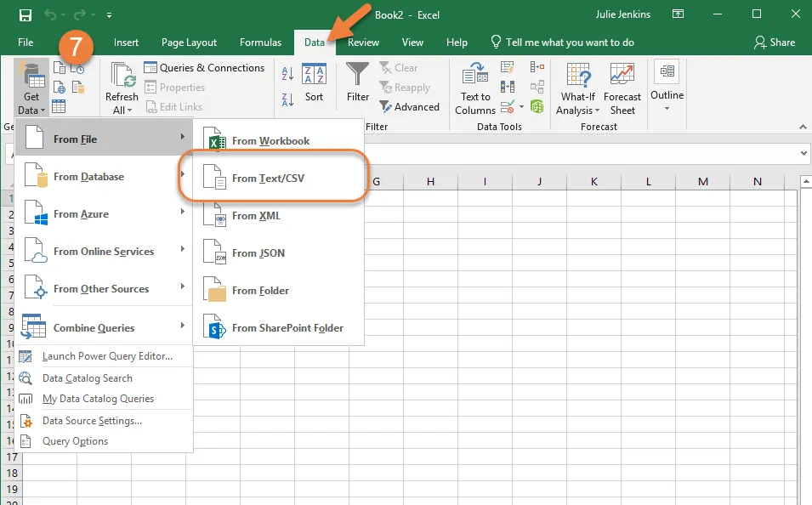Click the Data Validation icon
The height and width of the screenshot is (505, 812).
(x=508, y=107)
